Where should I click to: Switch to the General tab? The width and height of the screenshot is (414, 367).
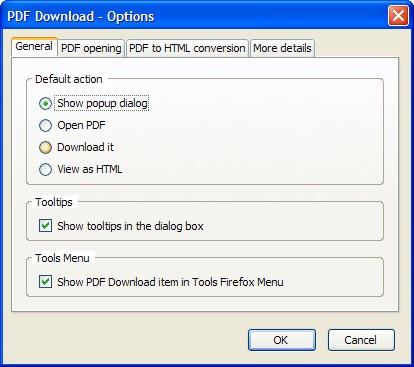pos(34,47)
